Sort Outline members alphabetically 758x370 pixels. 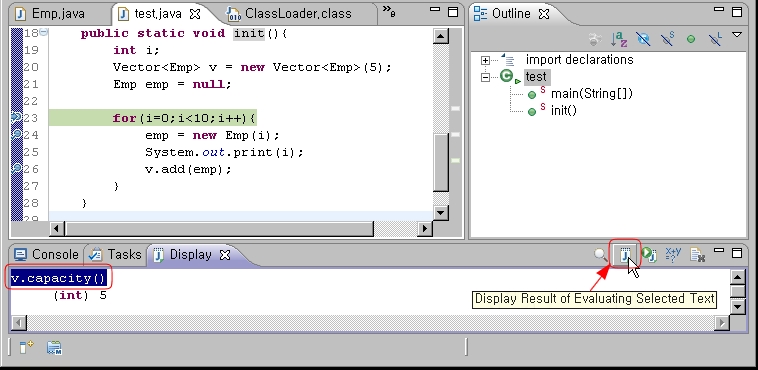point(619,39)
